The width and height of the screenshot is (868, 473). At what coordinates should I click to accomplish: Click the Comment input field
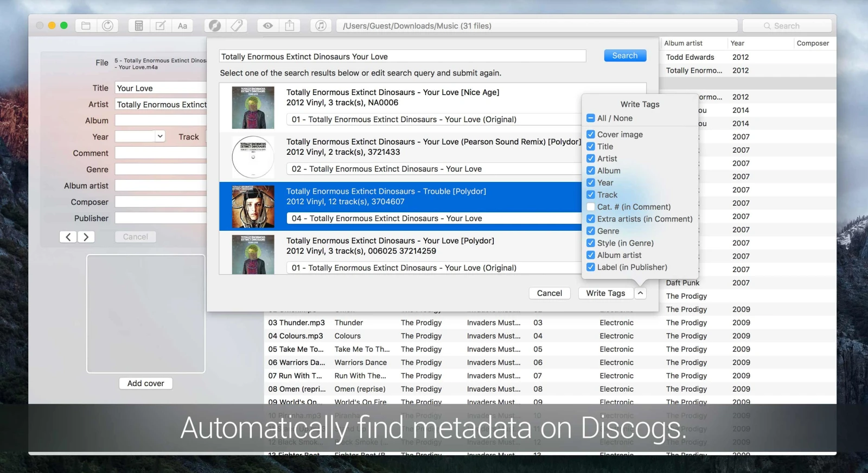[x=161, y=153]
